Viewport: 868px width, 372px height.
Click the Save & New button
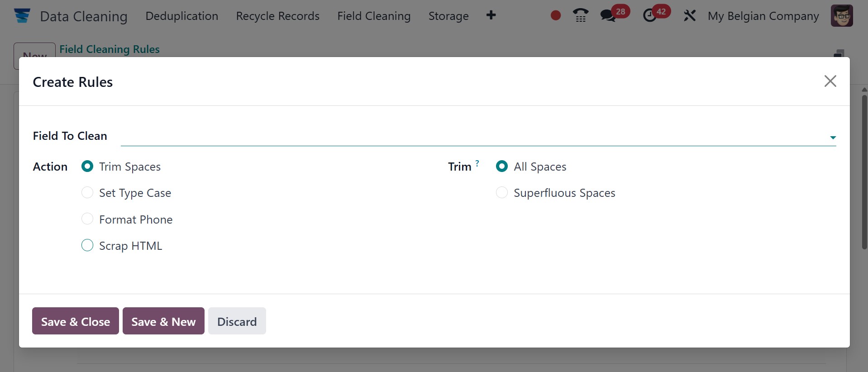pyautogui.click(x=163, y=321)
